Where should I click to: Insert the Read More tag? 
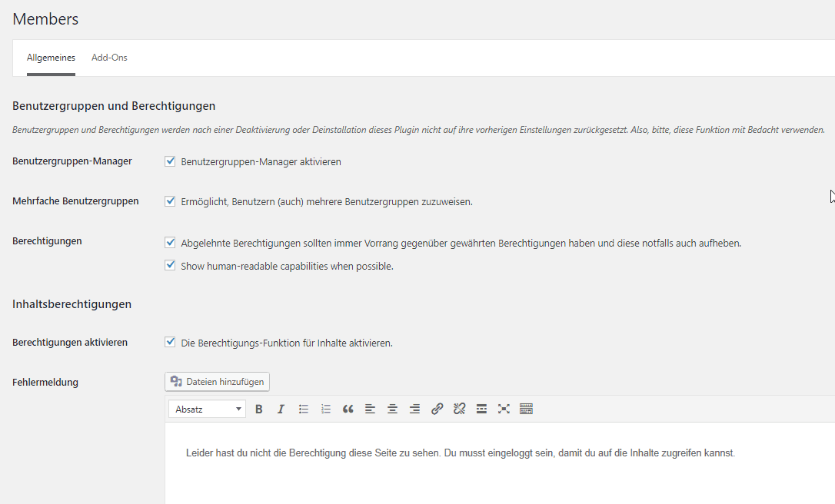coord(481,408)
